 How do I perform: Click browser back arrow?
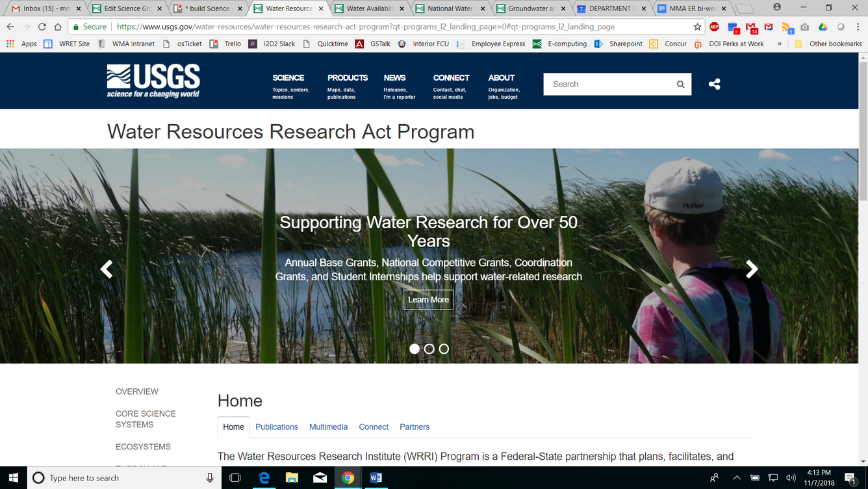(10, 27)
